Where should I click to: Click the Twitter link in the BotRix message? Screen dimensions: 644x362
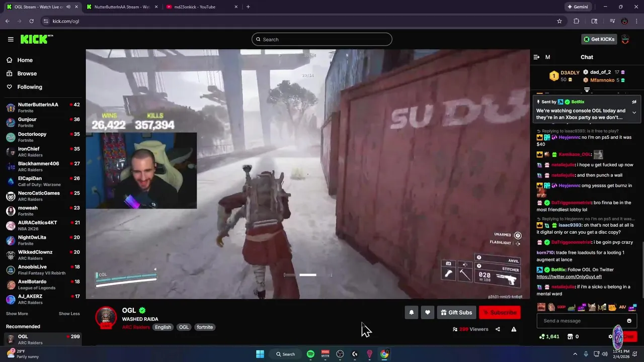(569, 277)
